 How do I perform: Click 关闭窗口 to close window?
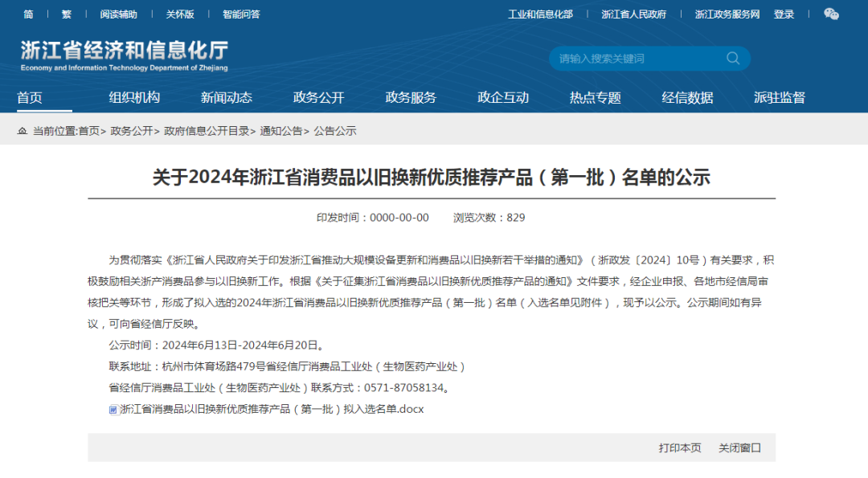tap(739, 447)
